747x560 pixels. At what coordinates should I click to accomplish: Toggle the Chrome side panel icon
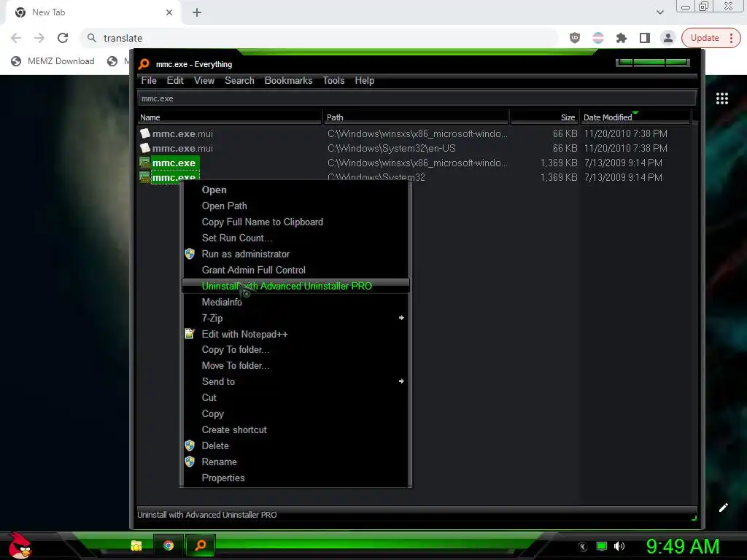coord(645,38)
